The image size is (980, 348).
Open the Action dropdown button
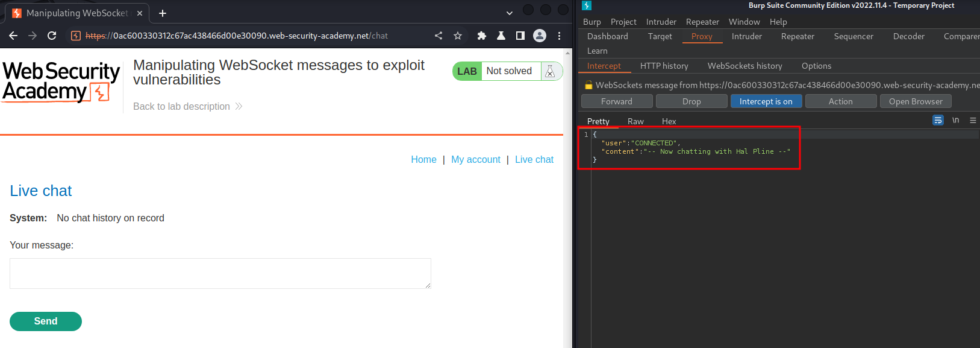(x=841, y=101)
